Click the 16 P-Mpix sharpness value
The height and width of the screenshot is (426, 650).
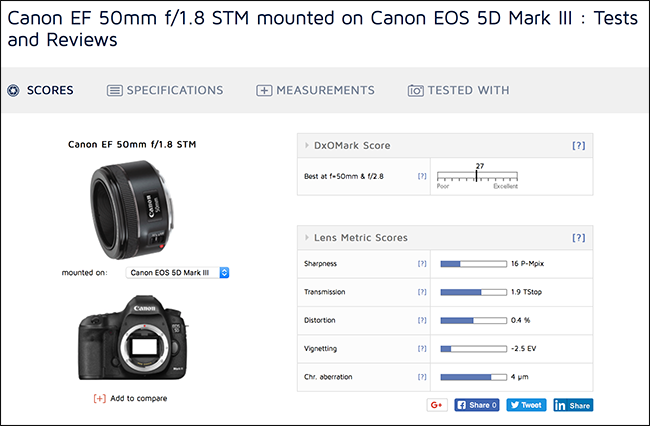pyautogui.click(x=527, y=264)
